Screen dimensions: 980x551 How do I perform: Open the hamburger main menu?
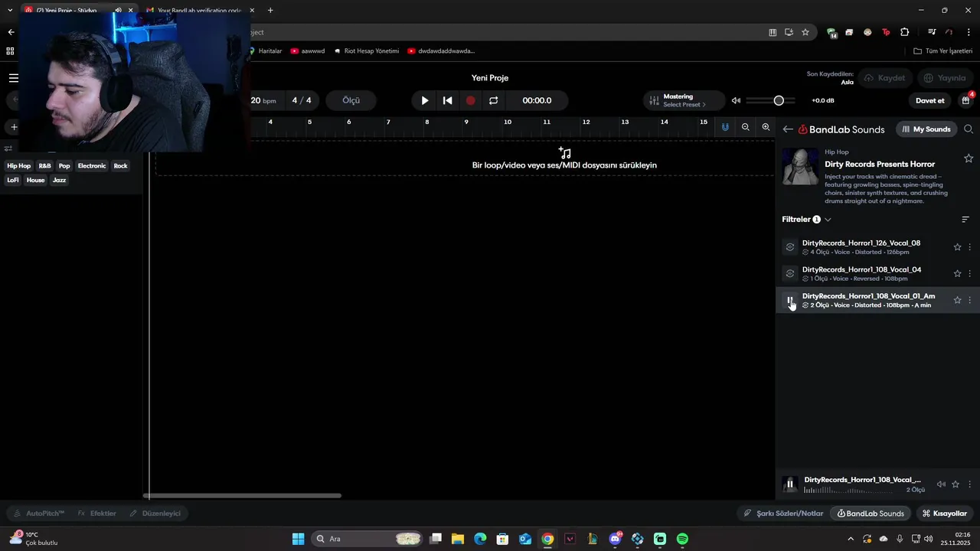(13, 78)
